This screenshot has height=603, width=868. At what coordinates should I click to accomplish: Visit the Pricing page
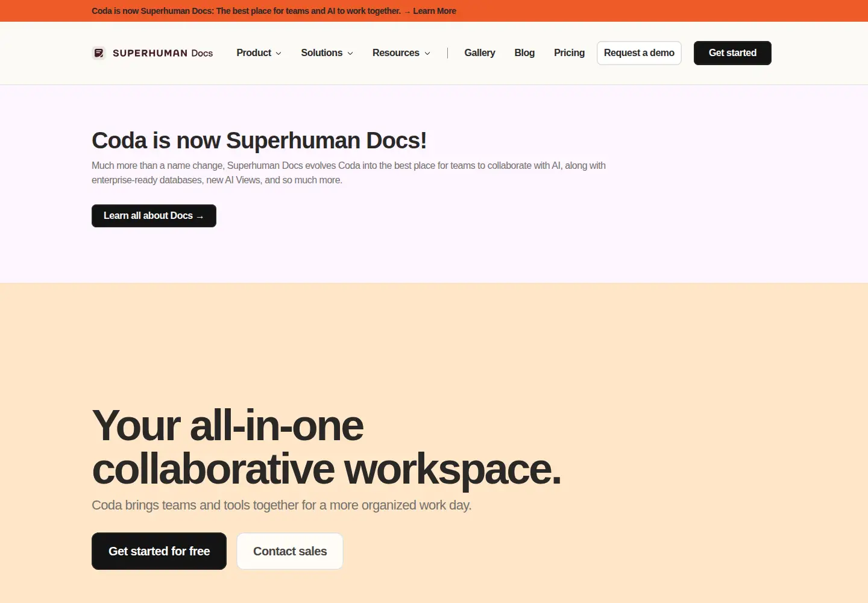[x=569, y=53]
